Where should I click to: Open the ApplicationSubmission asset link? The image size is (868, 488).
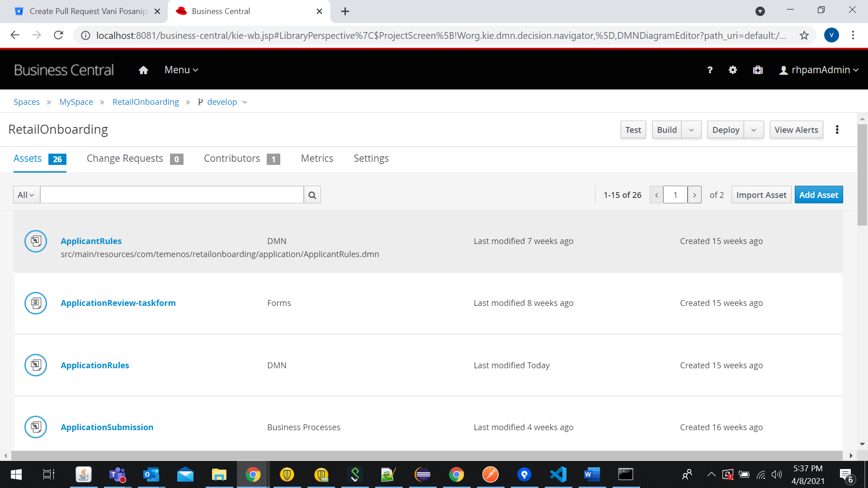click(107, 427)
